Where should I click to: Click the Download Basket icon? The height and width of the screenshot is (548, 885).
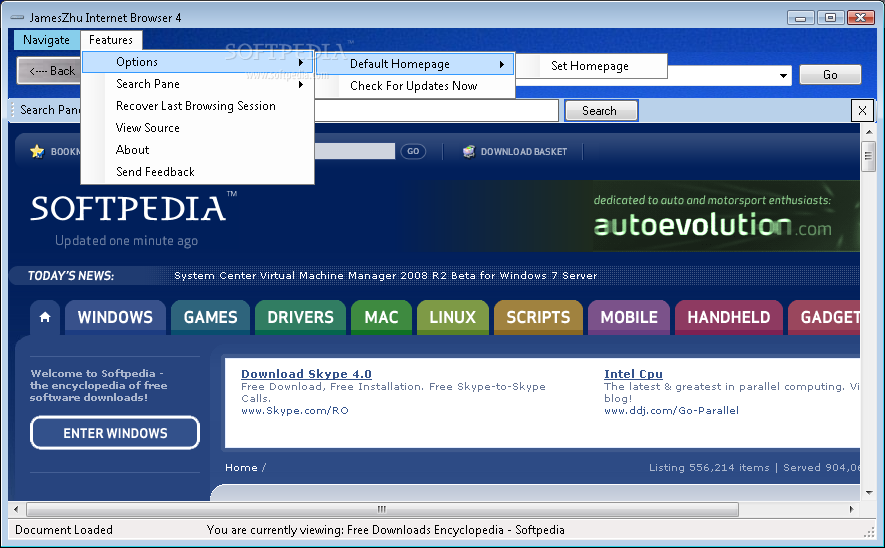(468, 151)
